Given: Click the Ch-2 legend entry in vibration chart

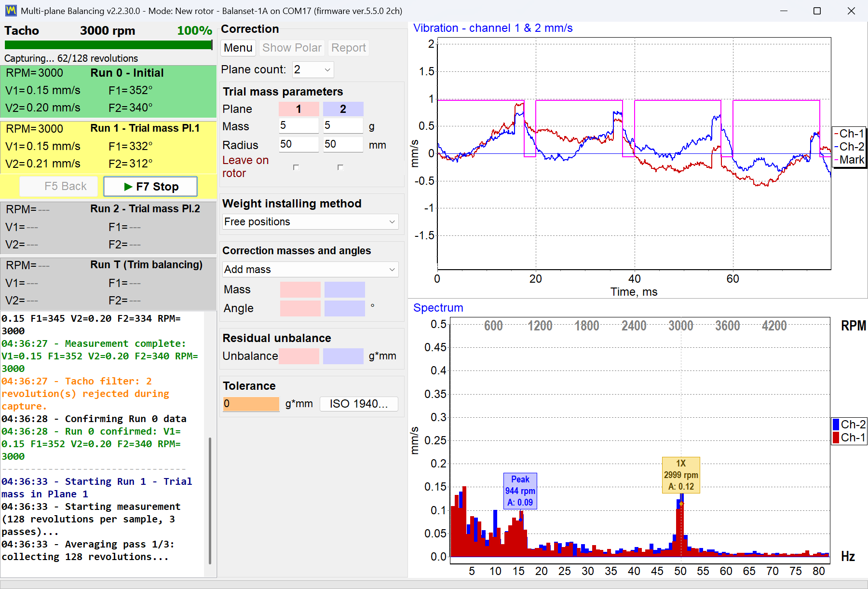Looking at the screenshot, I should coord(850,147).
